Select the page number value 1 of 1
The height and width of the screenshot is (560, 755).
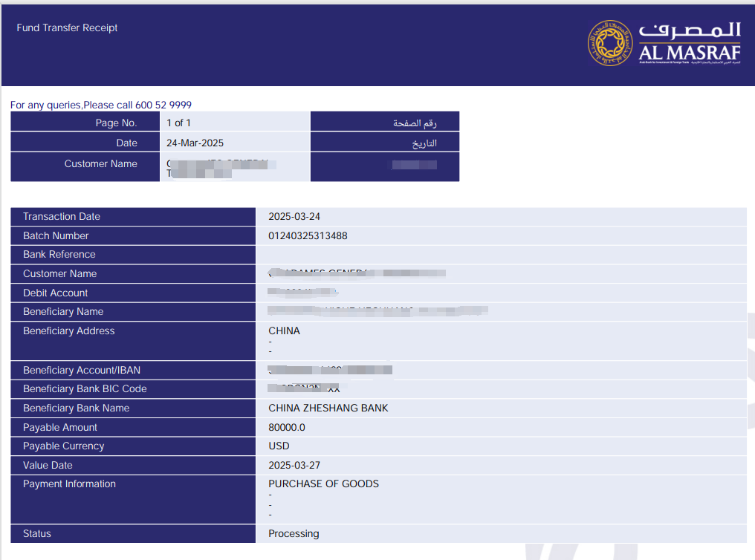pos(178,123)
